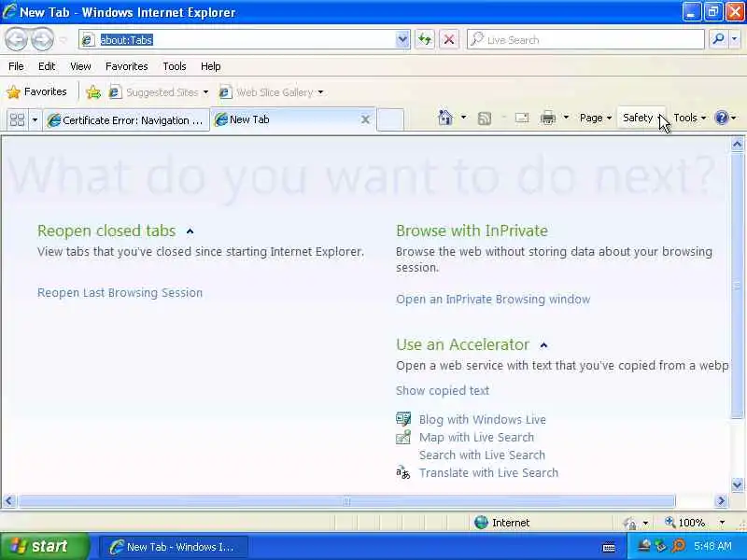
Task: Open the File menu
Action: (x=16, y=66)
